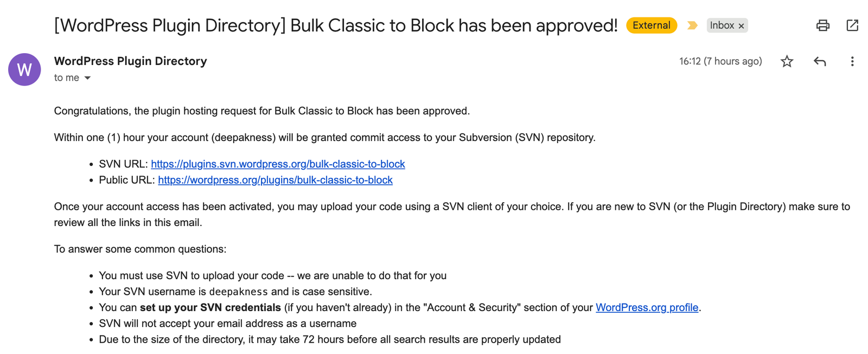Click the 16:12 (7 hours ago) timestamp
This screenshot has height=354, width=868.
tap(720, 61)
